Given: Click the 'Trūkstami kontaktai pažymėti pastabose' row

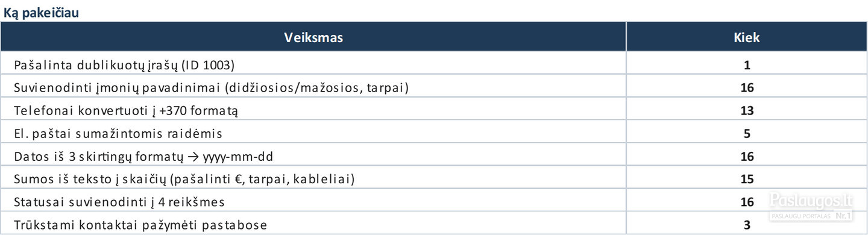Looking at the screenshot, I should [434, 224].
